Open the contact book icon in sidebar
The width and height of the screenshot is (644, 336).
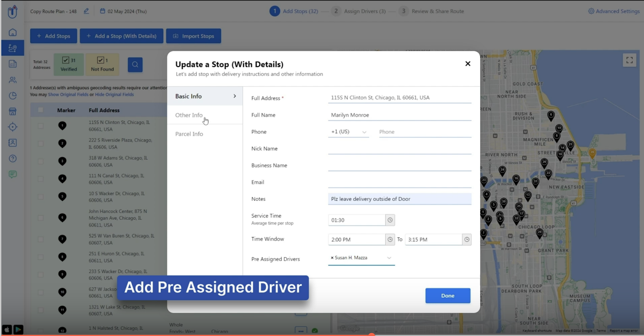click(13, 143)
